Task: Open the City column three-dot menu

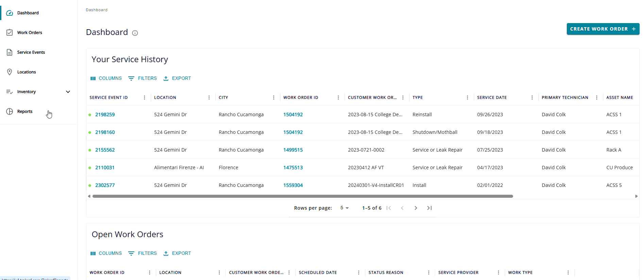Action: 274,98
